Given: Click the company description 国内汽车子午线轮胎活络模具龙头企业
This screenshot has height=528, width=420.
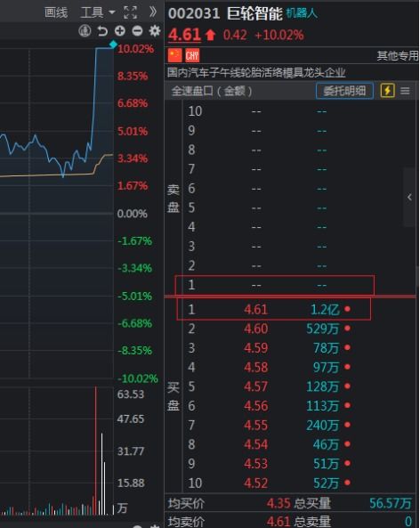Looking at the screenshot, I should coord(256,72).
